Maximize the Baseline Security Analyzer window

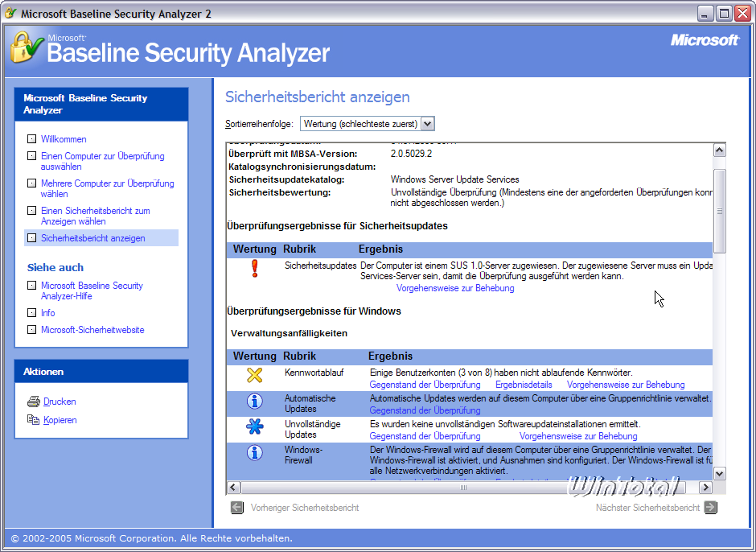click(x=724, y=14)
